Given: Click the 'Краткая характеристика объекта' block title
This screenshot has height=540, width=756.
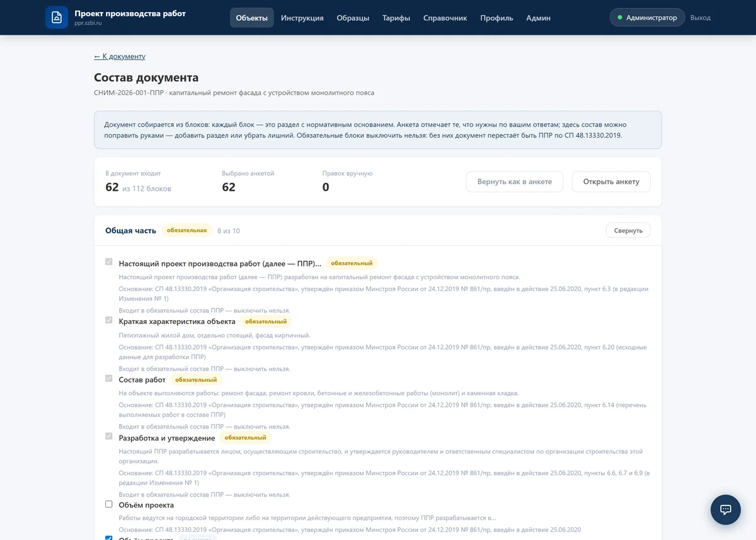Looking at the screenshot, I should point(177,321).
